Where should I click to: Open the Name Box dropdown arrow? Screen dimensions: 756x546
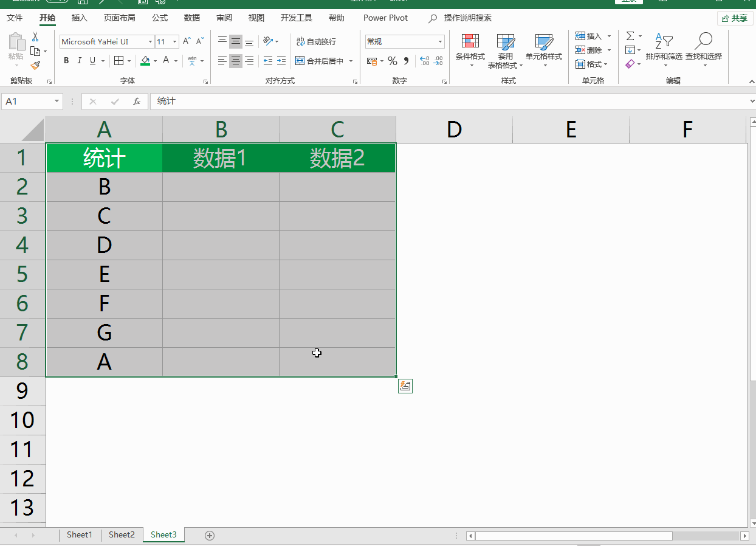[x=57, y=102]
